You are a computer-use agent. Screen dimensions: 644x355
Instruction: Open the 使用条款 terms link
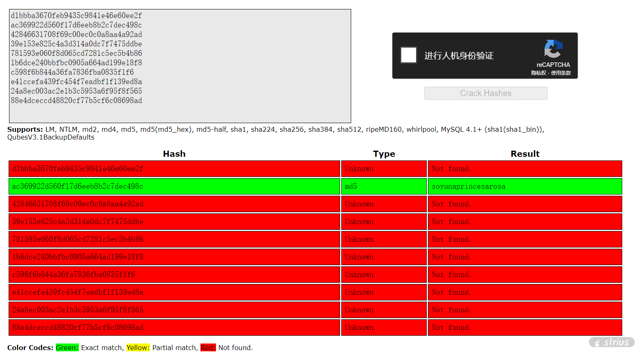pos(561,73)
